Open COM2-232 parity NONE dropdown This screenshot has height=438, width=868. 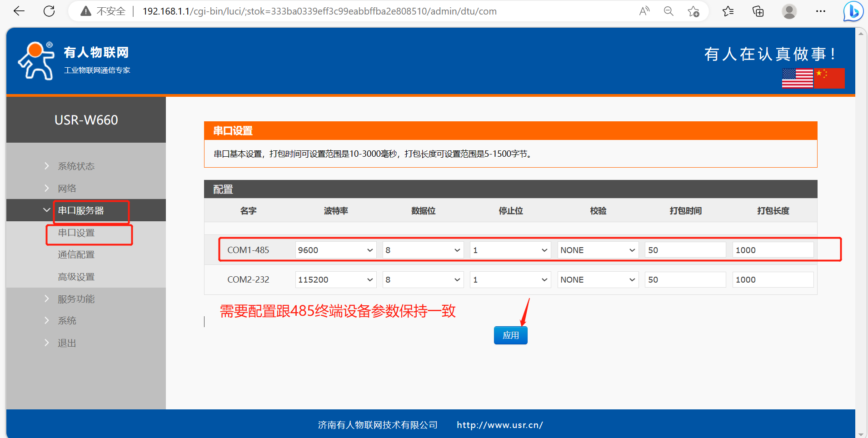tap(598, 279)
